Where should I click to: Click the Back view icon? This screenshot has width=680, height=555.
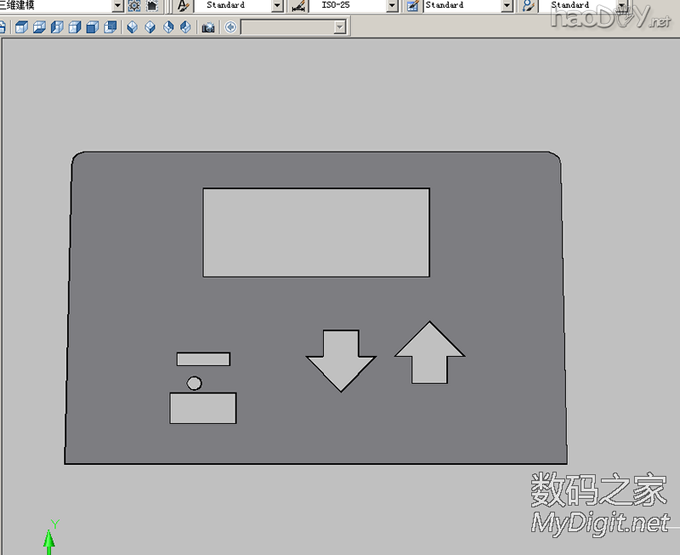[x=109, y=27]
